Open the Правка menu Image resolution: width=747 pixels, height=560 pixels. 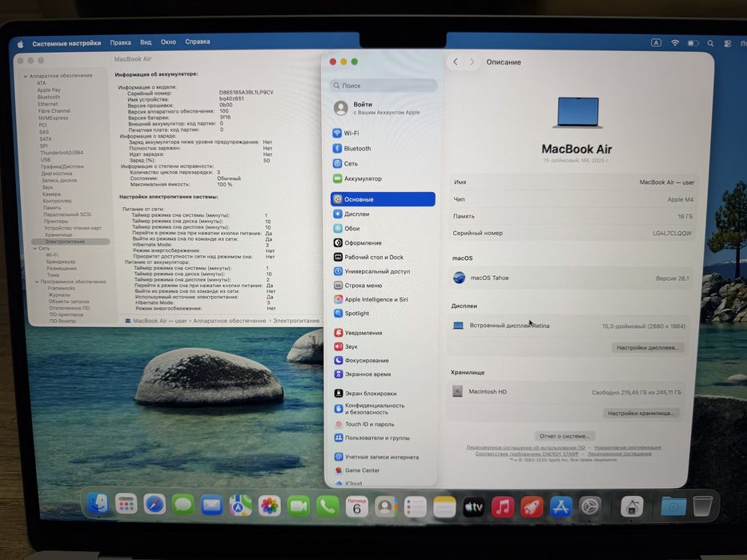coord(121,42)
